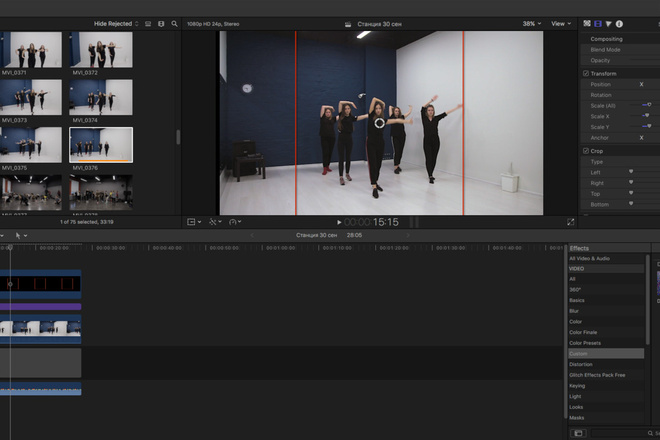Screen dimensions: 660x440
Task: Select the audio waveform clip in timeline
Action: (x=40, y=389)
